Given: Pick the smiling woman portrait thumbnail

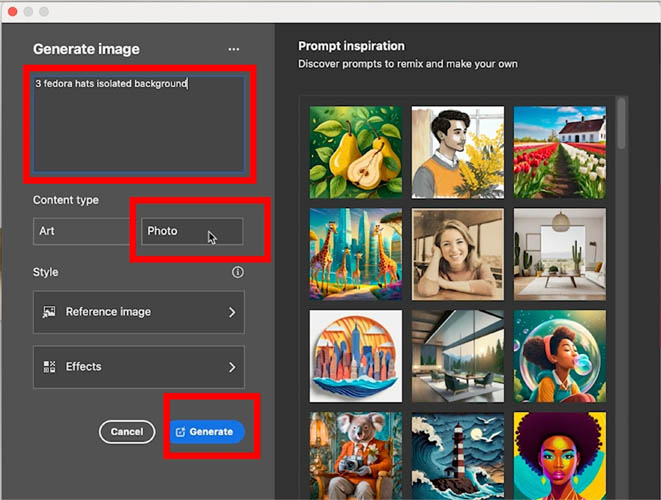Looking at the screenshot, I should 458,254.
